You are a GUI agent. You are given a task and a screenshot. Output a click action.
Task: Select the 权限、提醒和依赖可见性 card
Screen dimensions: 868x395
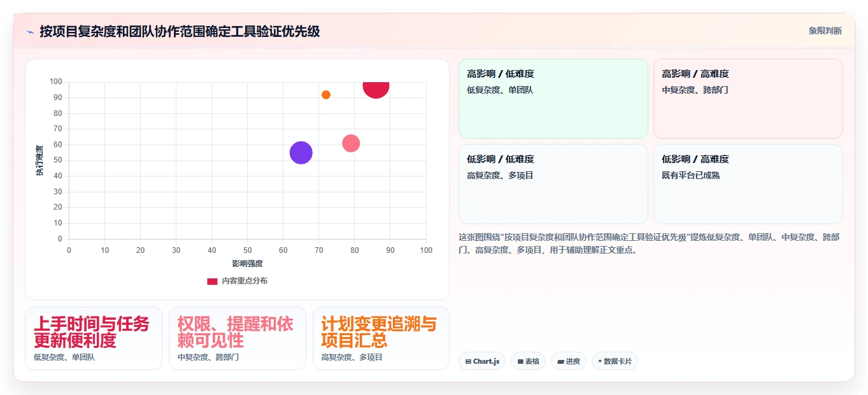click(238, 338)
